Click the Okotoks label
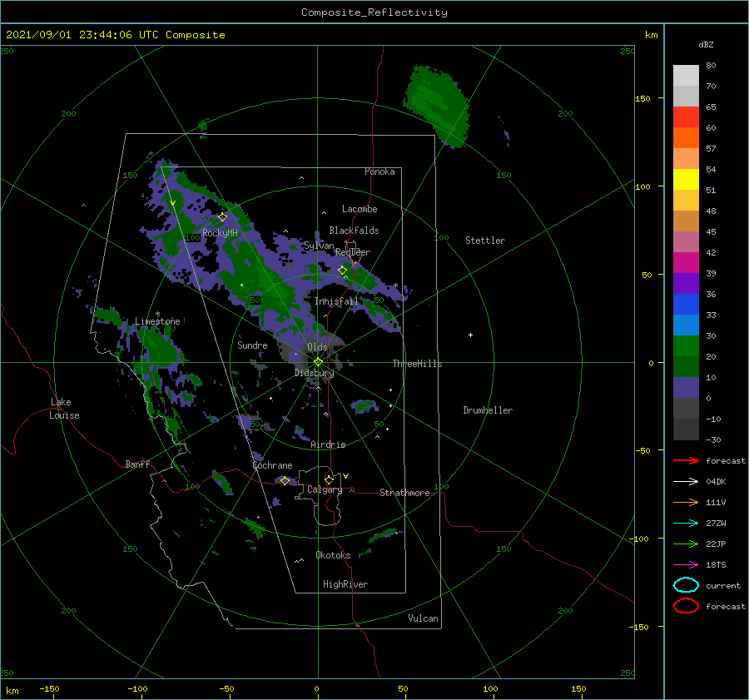749x700 pixels. tap(332, 554)
